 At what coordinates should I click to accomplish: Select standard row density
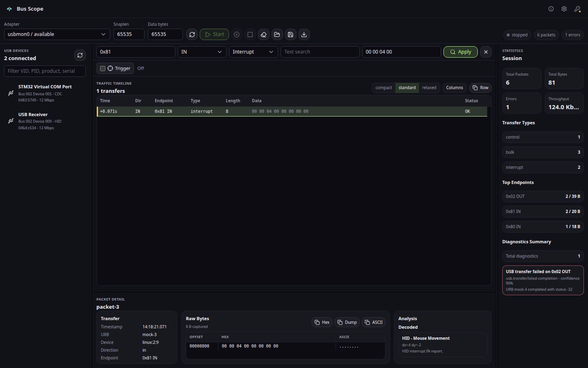(407, 88)
